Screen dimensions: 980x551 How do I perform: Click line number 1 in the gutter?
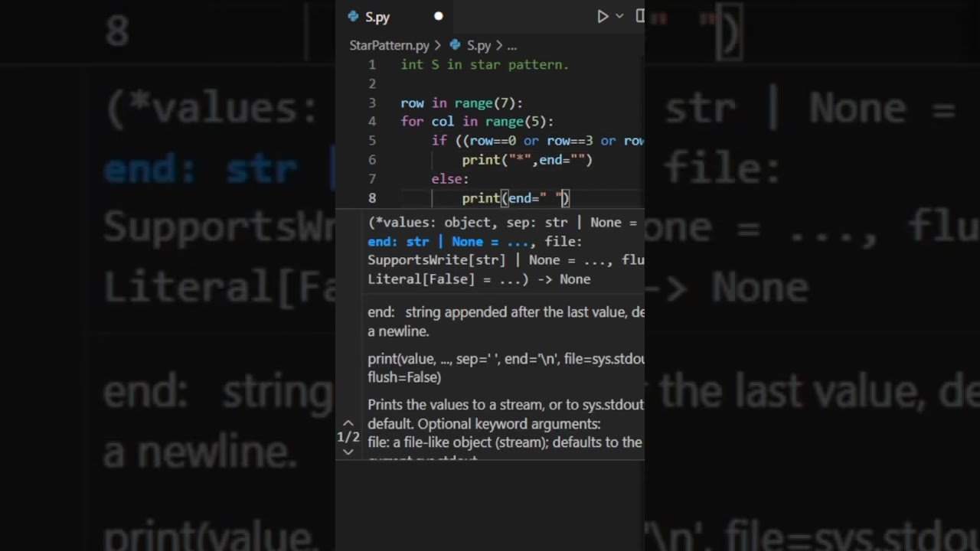point(372,65)
